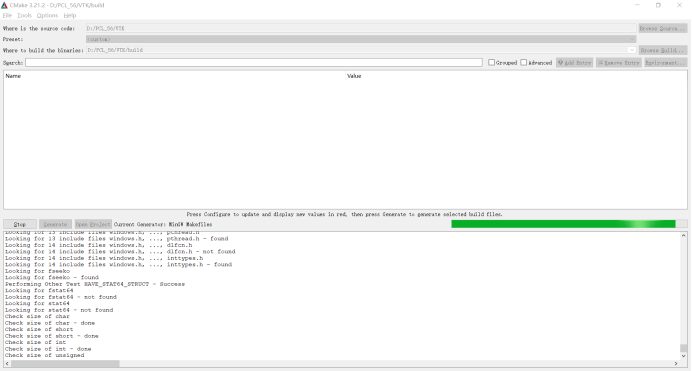Stop the running configure process
The height and width of the screenshot is (371, 692).
[20, 224]
